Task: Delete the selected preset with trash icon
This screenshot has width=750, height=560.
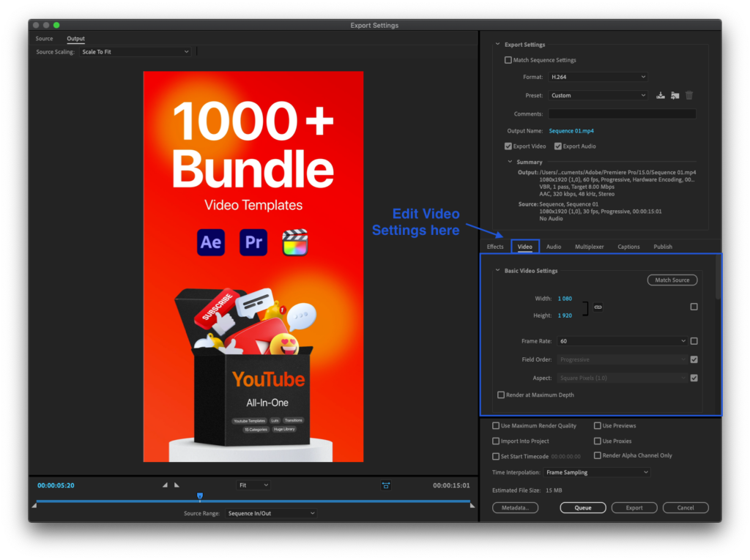Action: click(x=689, y=95)
